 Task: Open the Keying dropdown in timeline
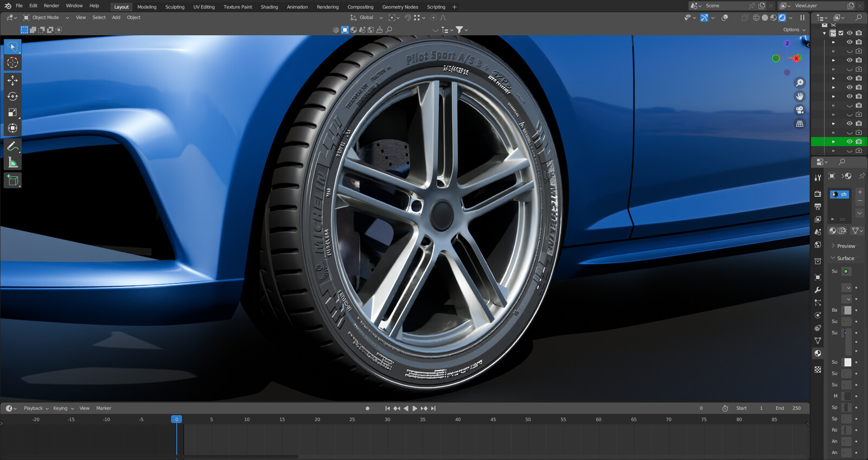pos(63,408)
